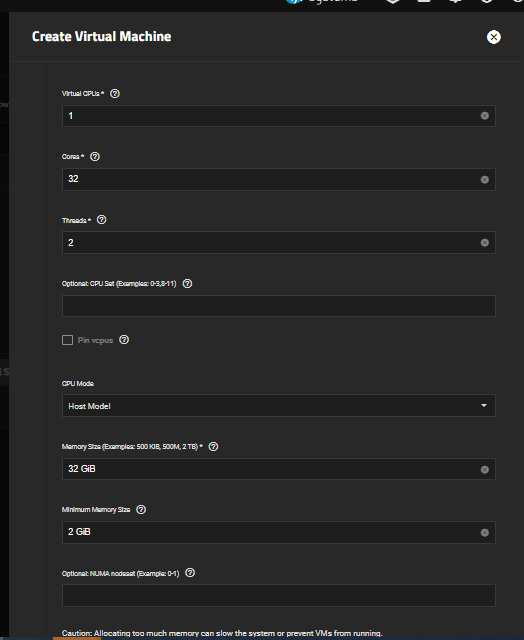524x640 pixels.
Task: Open NUMA nodeset help tooltip
Action: [190, 573]
